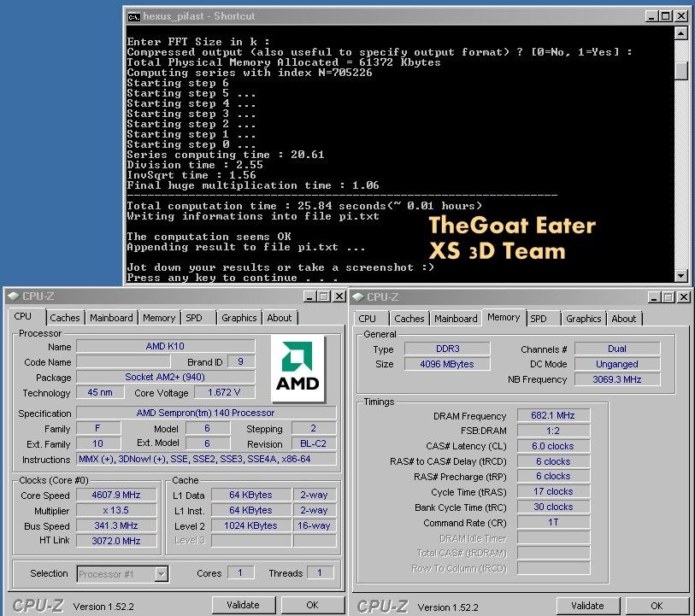Open Graphics tab in left CPU-Z
This screenshot has height=616, width=695.
pyautogui.click(x=239, y=318)
